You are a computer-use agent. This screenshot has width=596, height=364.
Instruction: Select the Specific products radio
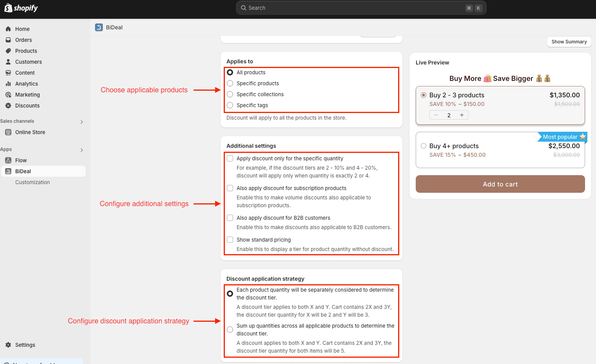[x=230, y=83]
